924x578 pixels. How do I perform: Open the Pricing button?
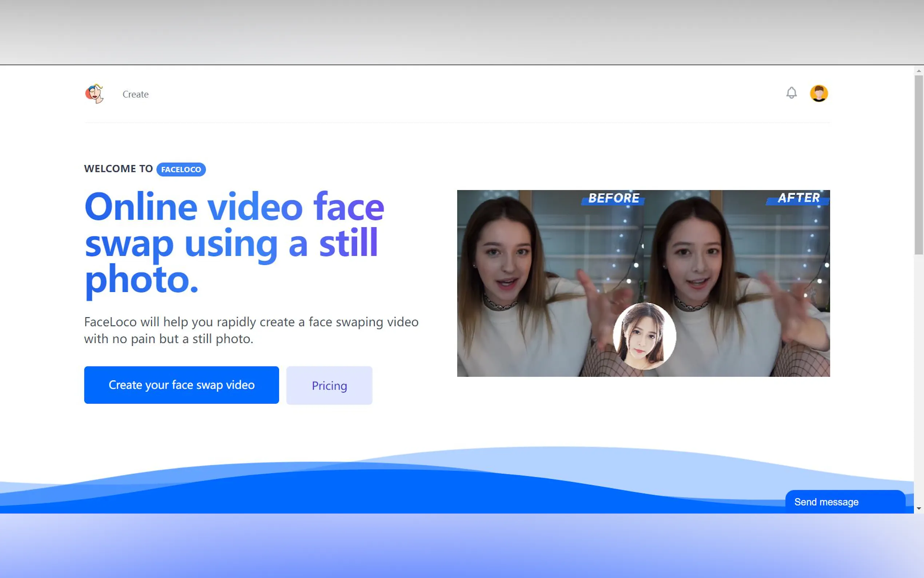(329, 385)
